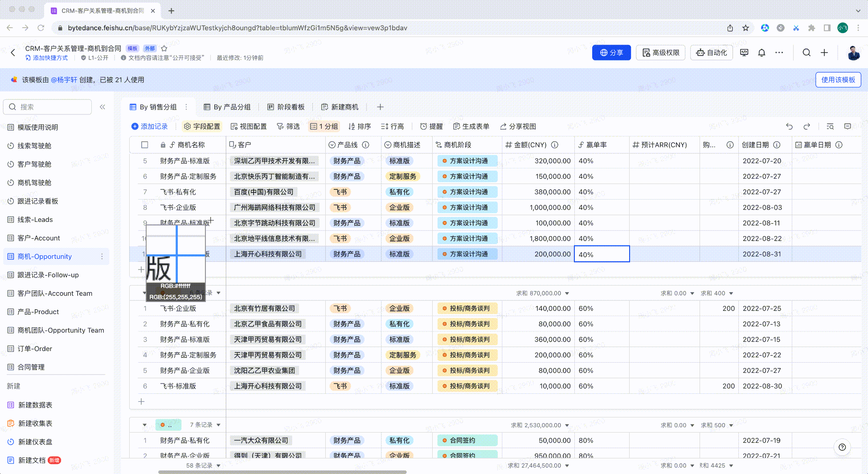Open the more options ellipsis menu
Screen dimensions: 868x474
pyautogui.click(x=779, y=53)
